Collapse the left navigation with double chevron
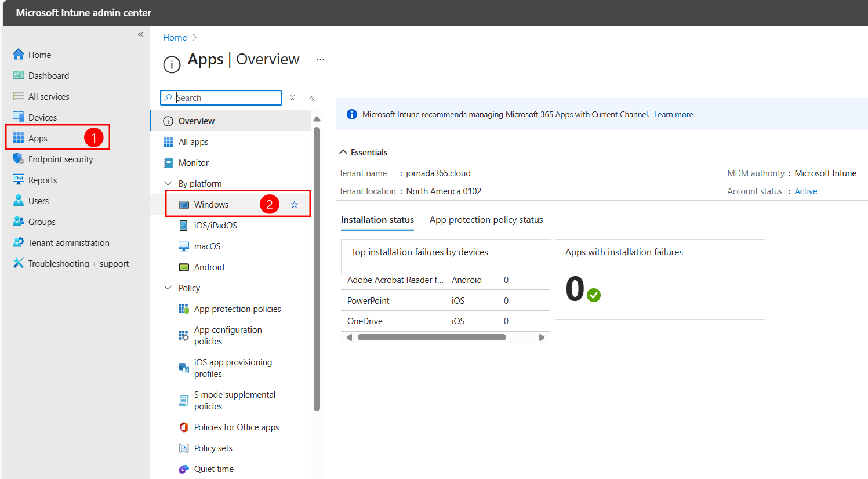Image resolution: width=868 pixels, height=479 pixels. point(140,35)
